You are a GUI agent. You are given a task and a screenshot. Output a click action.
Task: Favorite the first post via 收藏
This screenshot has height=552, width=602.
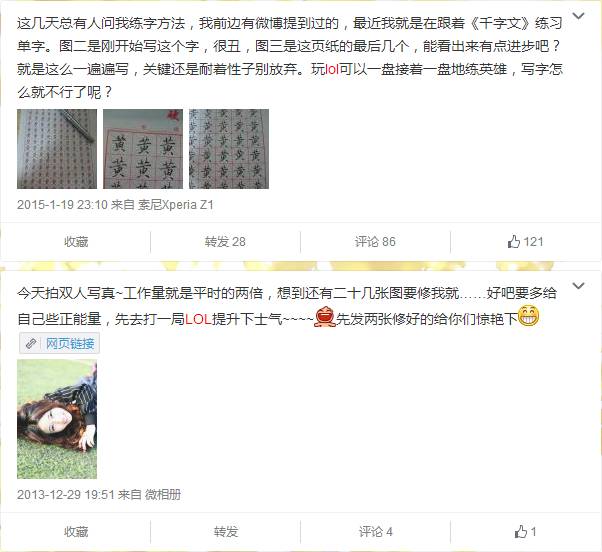click(x=76, y=242)
